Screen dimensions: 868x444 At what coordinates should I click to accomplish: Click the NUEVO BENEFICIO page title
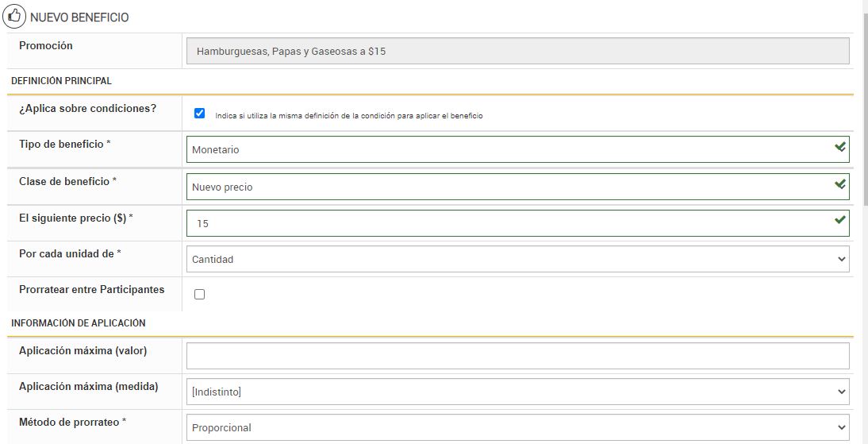(79, 17)
